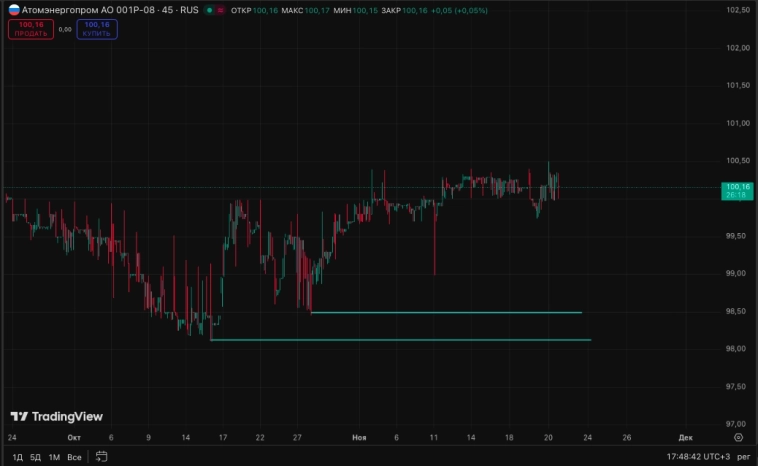Screen dimensions: 758x466
Task: Click the 0,00 spread value
Action: (x=65, y=29)
